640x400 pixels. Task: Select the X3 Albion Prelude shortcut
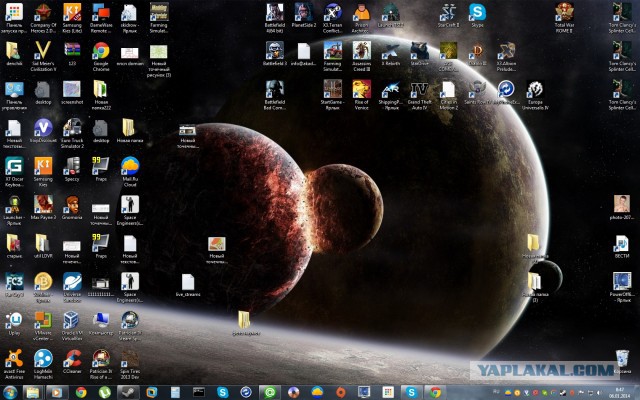pos(507,56)
